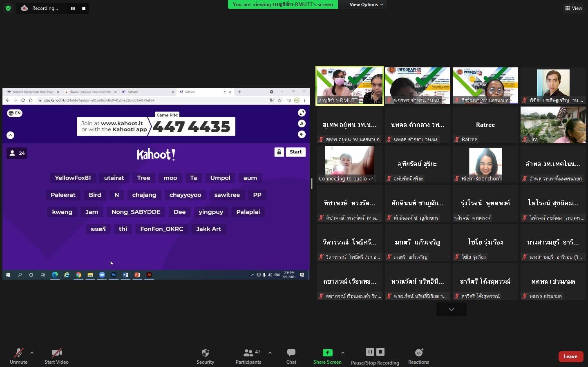Viewport: 588px width, 367px height.
Task: Toggle the Kahoot game lock icon
Action: click(x=279, y=152)
